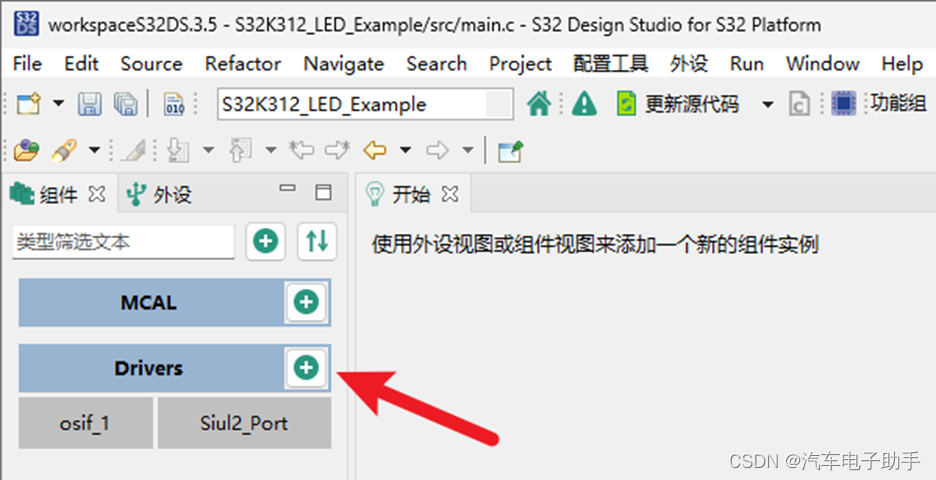Select the MCAL category header
This screenshot has width=936, height=480.
tap(150, 303)
